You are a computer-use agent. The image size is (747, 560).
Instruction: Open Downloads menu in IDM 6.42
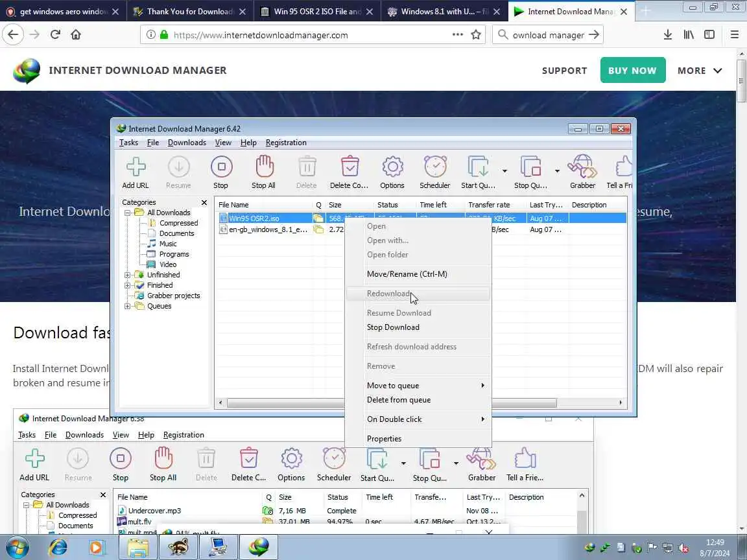(187, 143)
